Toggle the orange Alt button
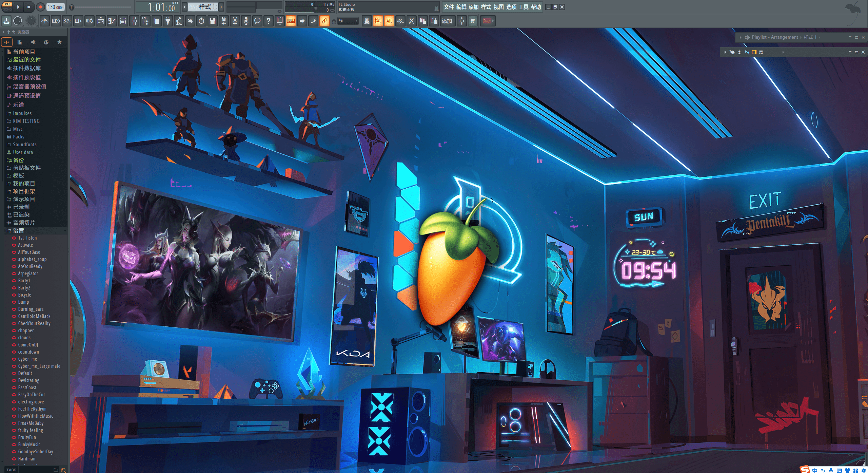Screen dimensions: 868x473 coord(389,21)
